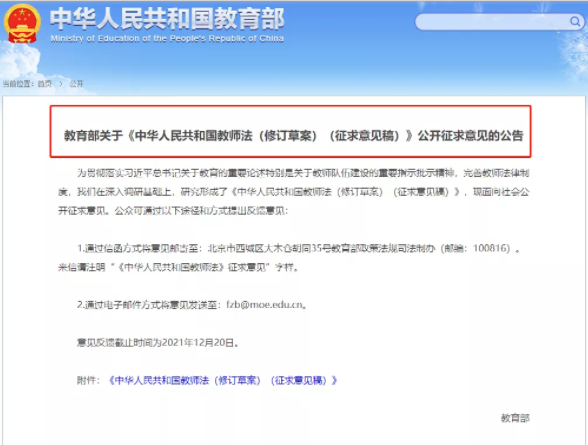Click the postal code 100816 text
Screen dimensions: 588x445
(492, 248)
